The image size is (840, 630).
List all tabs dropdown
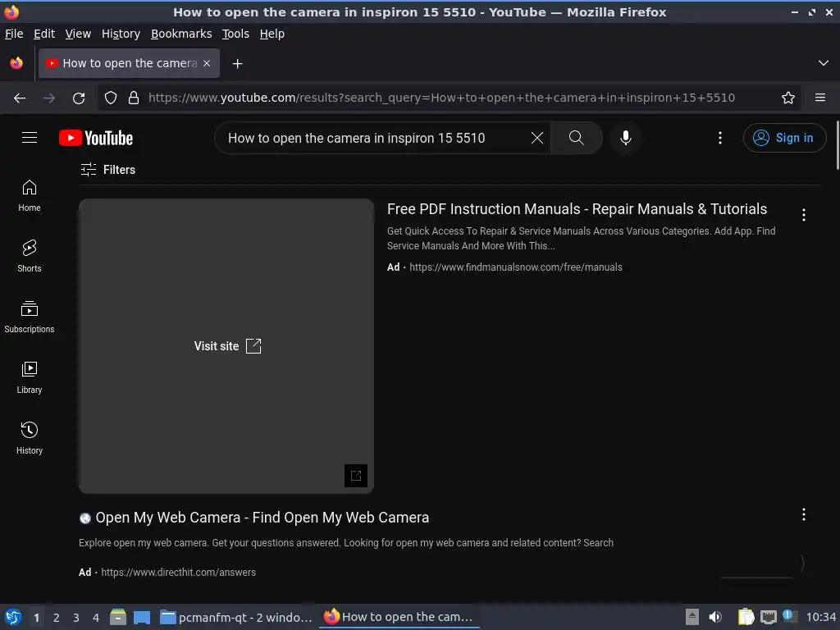[x=824, y=63]
